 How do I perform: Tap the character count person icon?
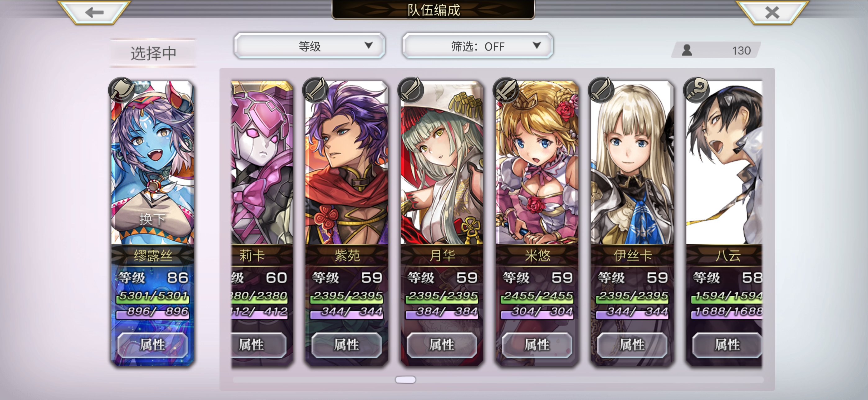[687, 50]
